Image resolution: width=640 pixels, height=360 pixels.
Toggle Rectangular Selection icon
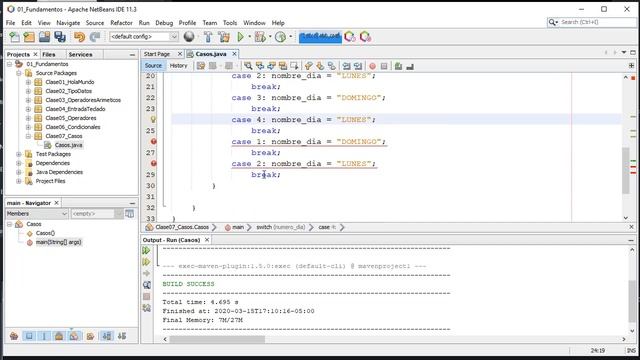(294, 66)
